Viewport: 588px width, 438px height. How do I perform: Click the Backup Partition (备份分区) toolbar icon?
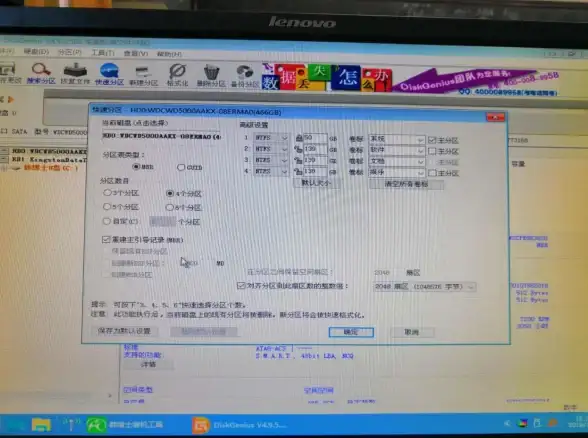click(x=244, y=76)
